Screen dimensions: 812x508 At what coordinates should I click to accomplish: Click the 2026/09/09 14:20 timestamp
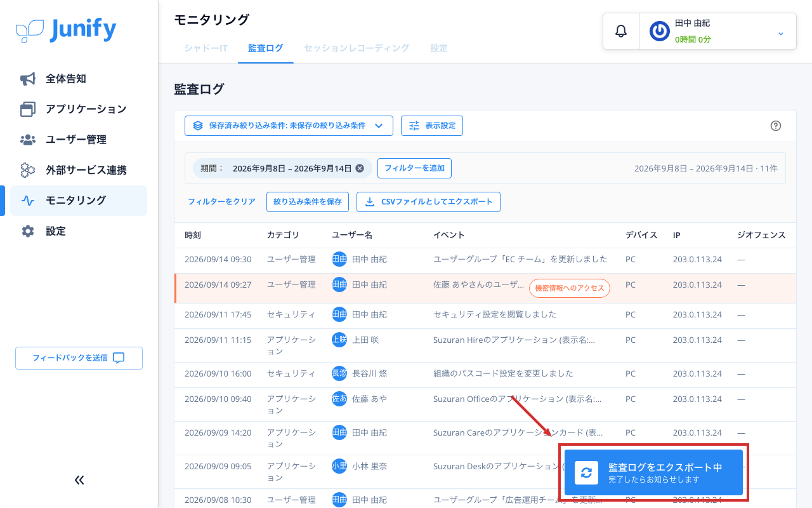(218, 432)
